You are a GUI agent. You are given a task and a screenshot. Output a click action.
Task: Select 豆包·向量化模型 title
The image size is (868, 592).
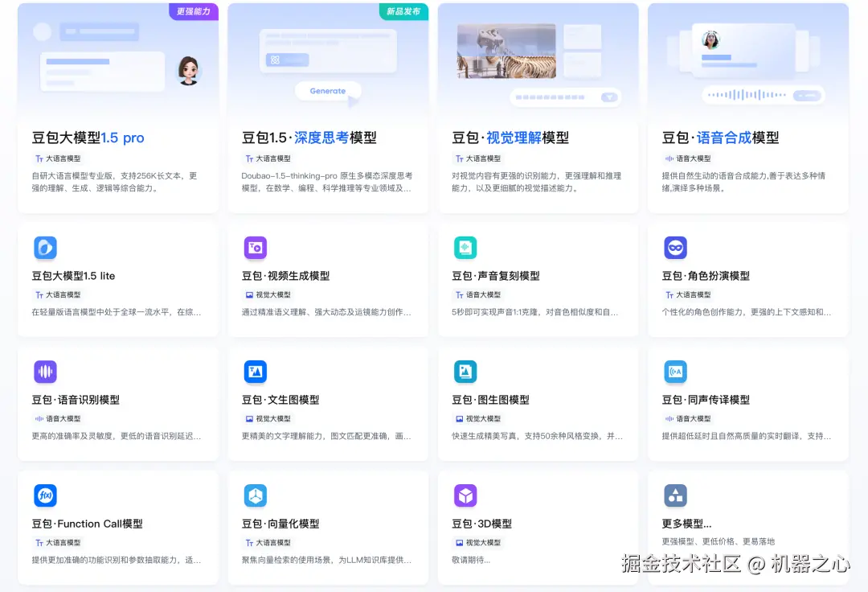coord(280,524)
